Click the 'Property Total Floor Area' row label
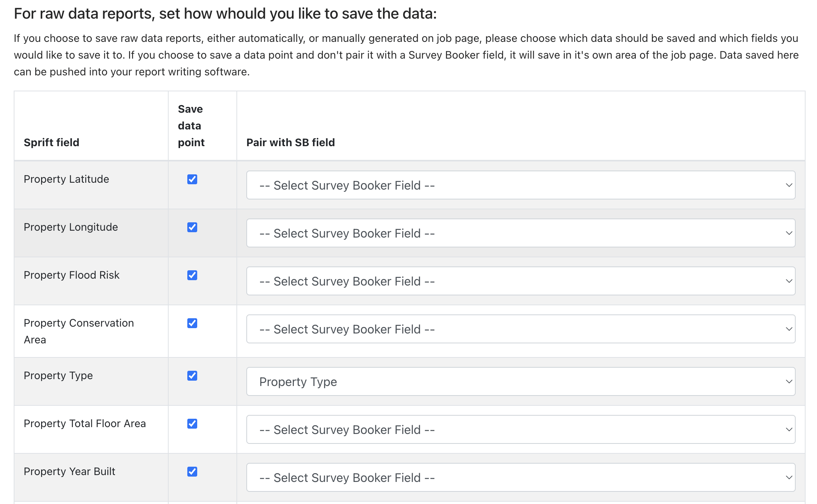The image size is (817, 504). pyautogui.click(x=85, y=423)
